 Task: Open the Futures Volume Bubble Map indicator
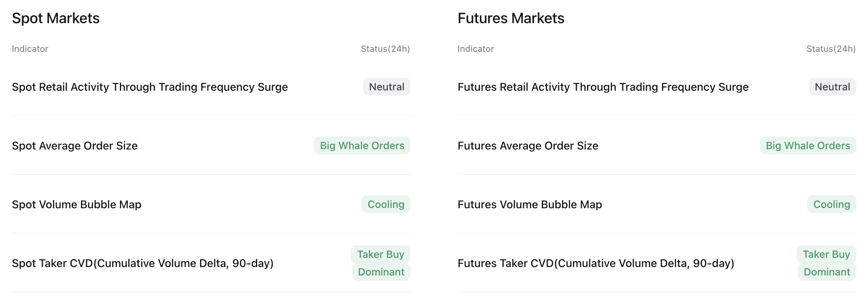click(530, 205)
